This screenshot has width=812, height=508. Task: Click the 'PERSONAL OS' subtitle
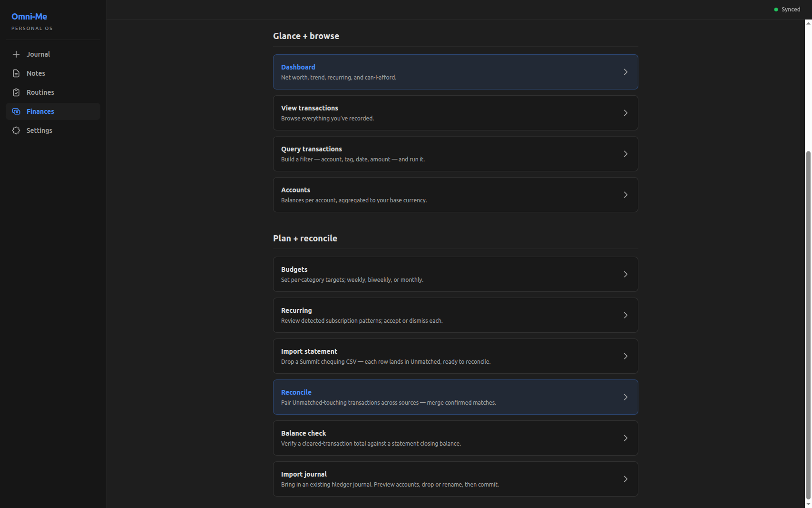point(32,29)
